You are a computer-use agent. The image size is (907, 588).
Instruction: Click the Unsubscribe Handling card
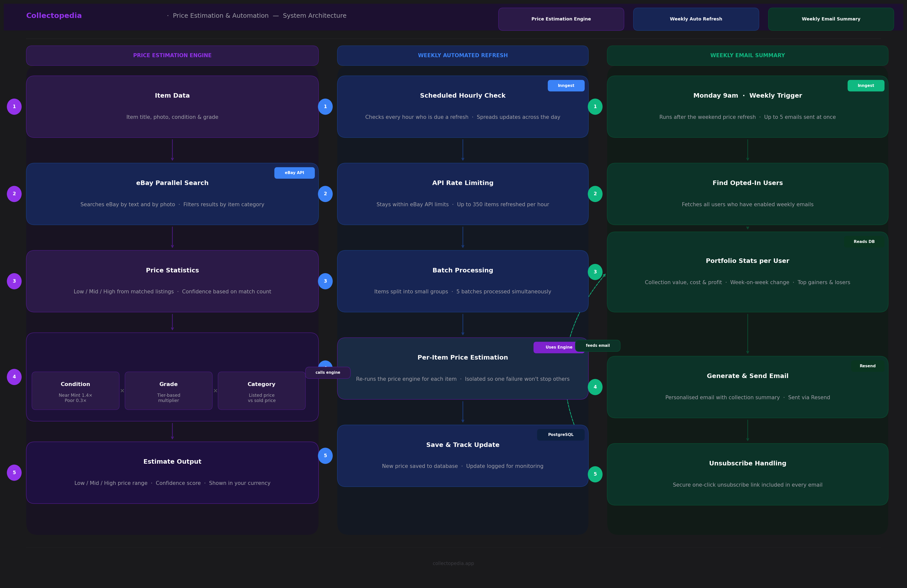(x=748, y=474)
